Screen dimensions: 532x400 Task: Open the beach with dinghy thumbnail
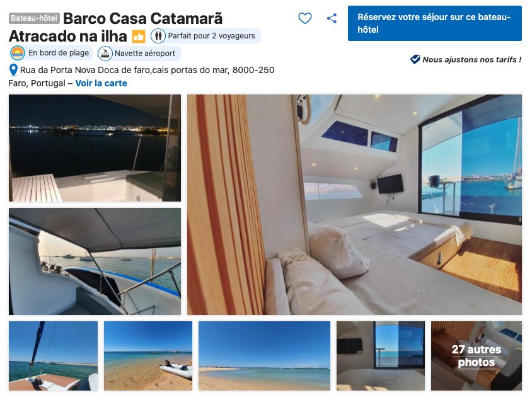[148, 356]
